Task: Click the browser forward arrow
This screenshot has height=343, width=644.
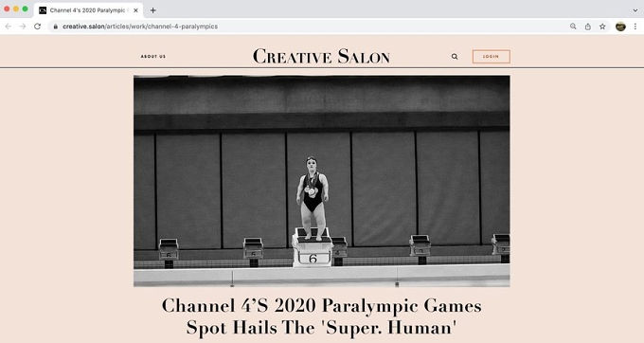Action: 23,27
